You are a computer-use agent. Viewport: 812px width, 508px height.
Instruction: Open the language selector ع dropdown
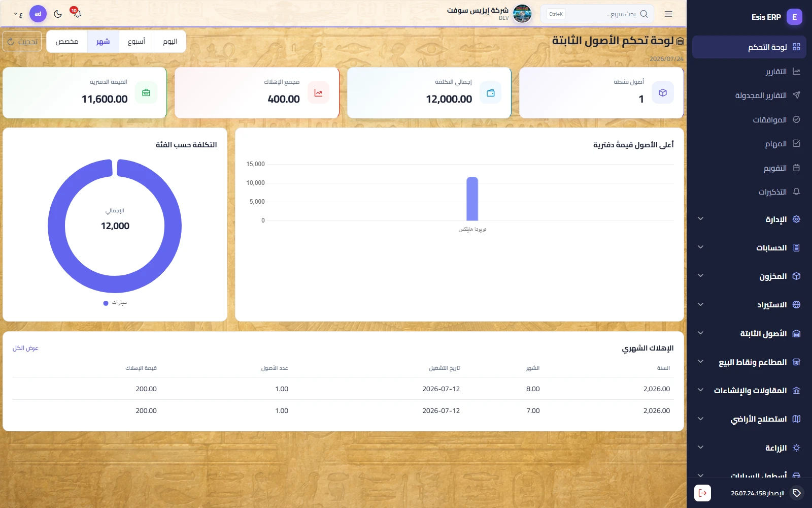click(18, 14)
